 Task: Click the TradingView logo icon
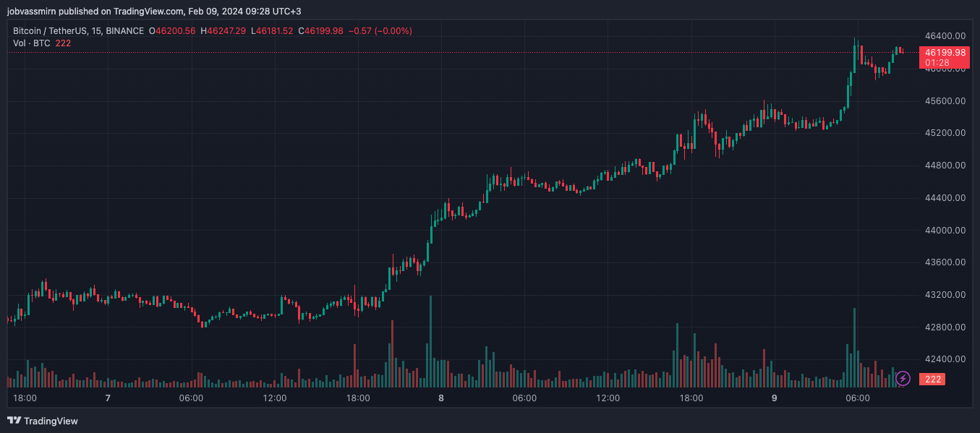pyautogui.click(x=14, y=421)
